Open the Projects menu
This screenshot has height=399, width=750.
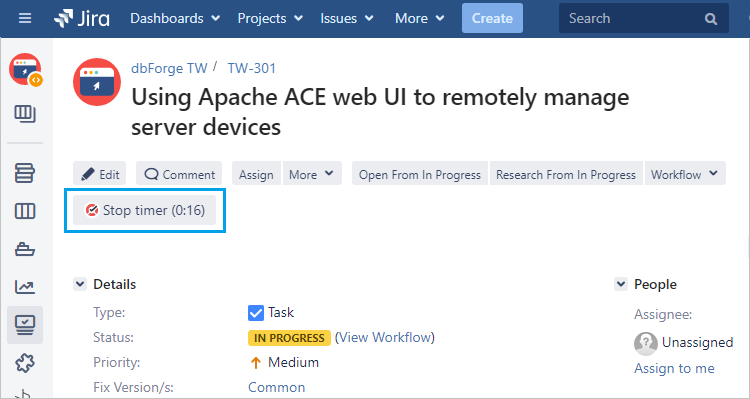point(270,19)
